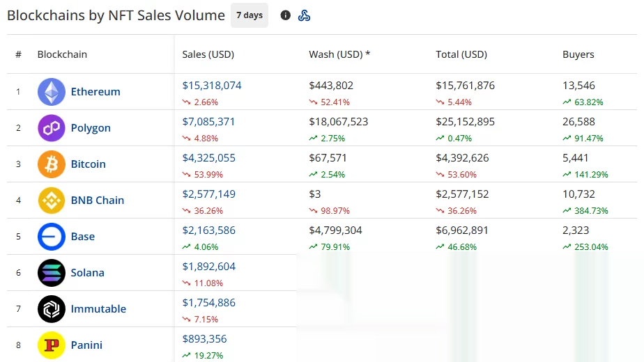
Task: Click Base wash value $4,799,304
Action: point(335,230)
